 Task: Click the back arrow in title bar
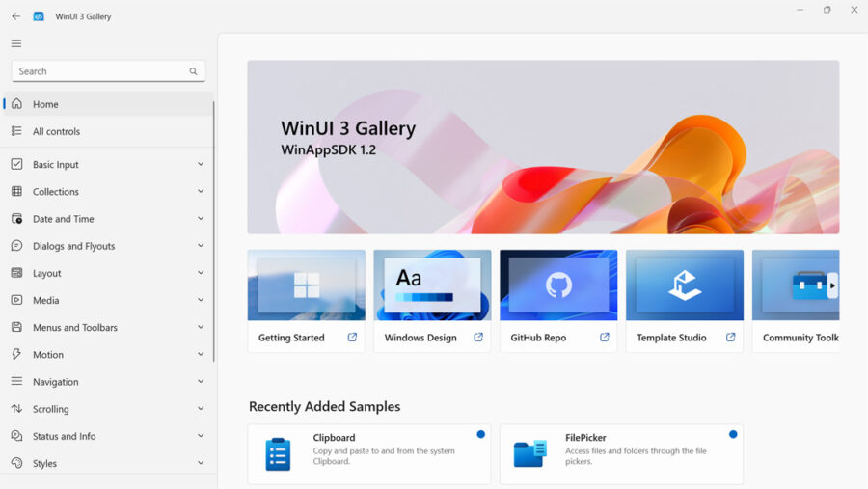point(15,16)
